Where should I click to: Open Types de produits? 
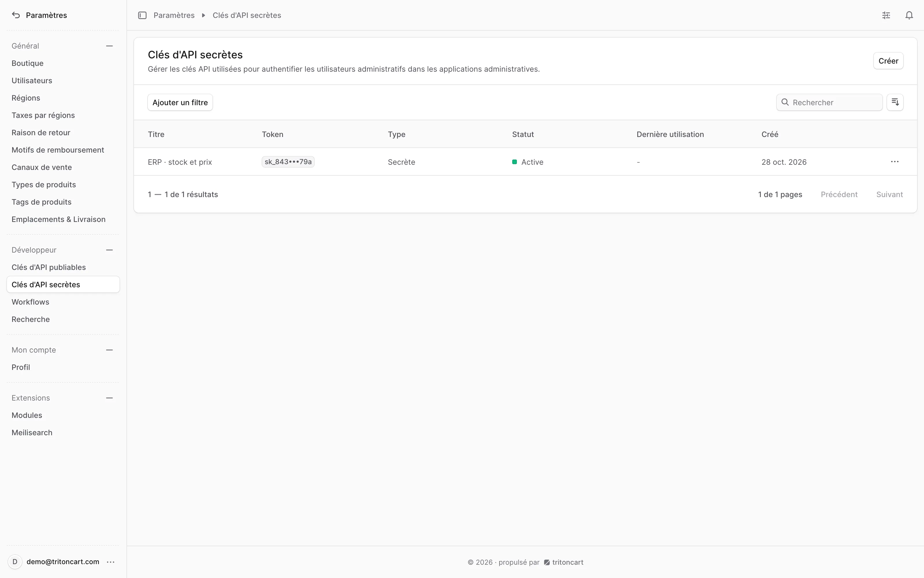[x=63, y=185]
